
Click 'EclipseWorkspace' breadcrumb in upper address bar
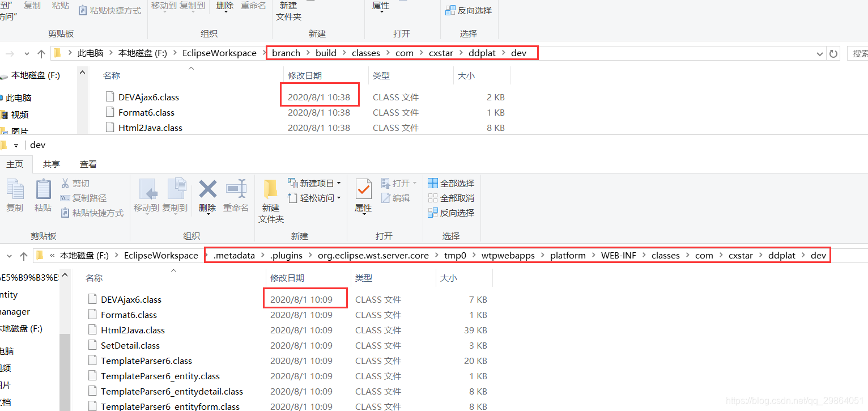(219, 53)
